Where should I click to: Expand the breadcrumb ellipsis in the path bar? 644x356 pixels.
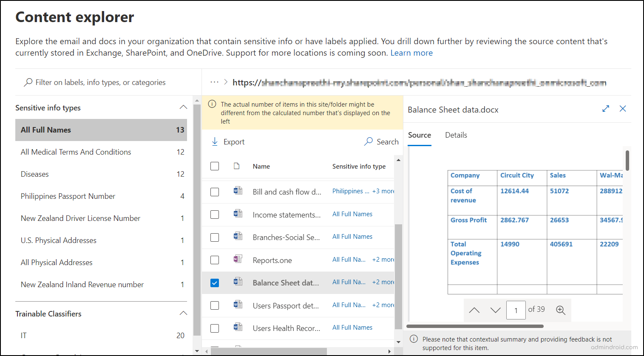pyautogui.click(x=216, y=82)
